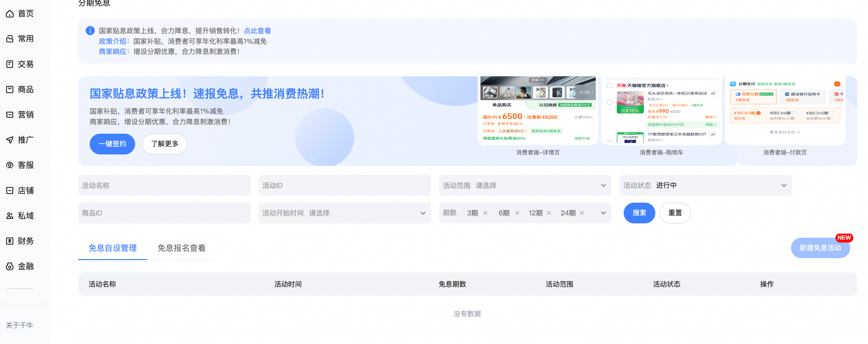This screenshot has width=868, height=344.
Task: Click the 常用 sidebar icon
Action: 10,39
